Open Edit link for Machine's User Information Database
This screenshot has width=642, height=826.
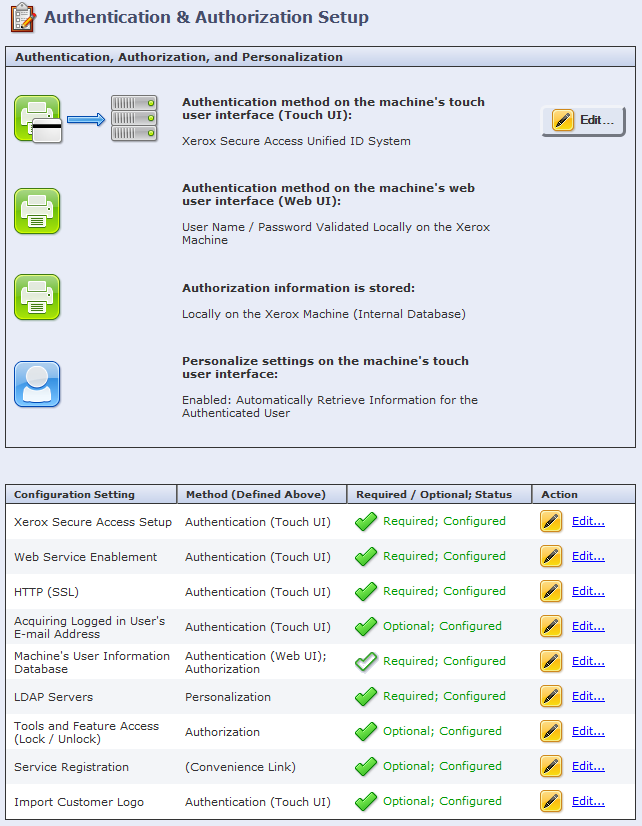tap(588, 662)
